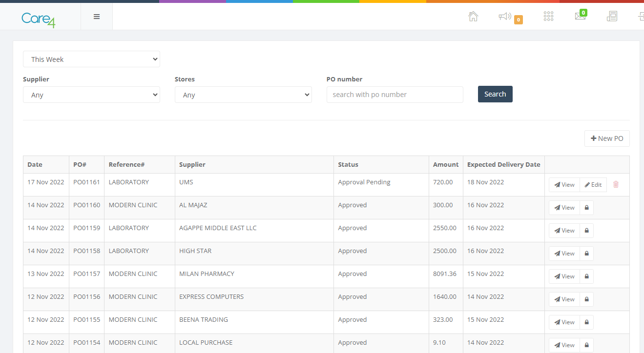644x353 pixels.
Task: Open the mail envelope icon
Action: click(580, 17)
